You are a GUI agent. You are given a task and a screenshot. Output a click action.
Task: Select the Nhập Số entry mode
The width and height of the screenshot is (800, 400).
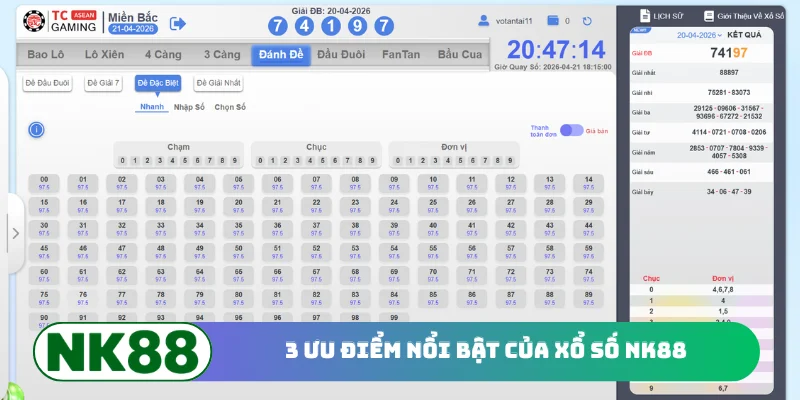(x=189, y=107)
